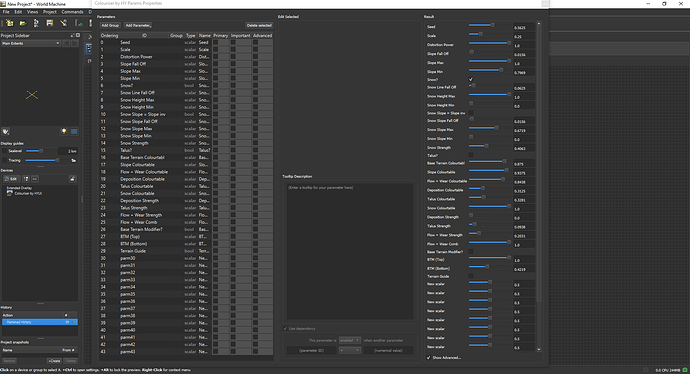Image resolution: width=690 pixels, height=374 pixels.
Task: Open the enabled dependency dropdown
Action: [350, 341]
